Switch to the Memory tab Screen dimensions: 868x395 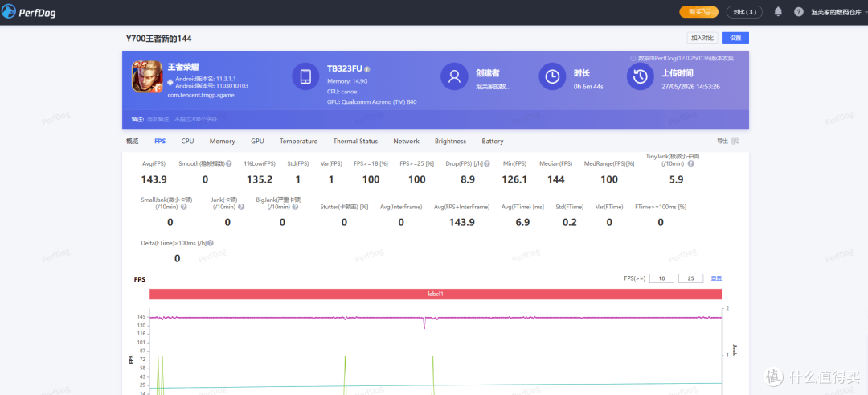[222, 142]
